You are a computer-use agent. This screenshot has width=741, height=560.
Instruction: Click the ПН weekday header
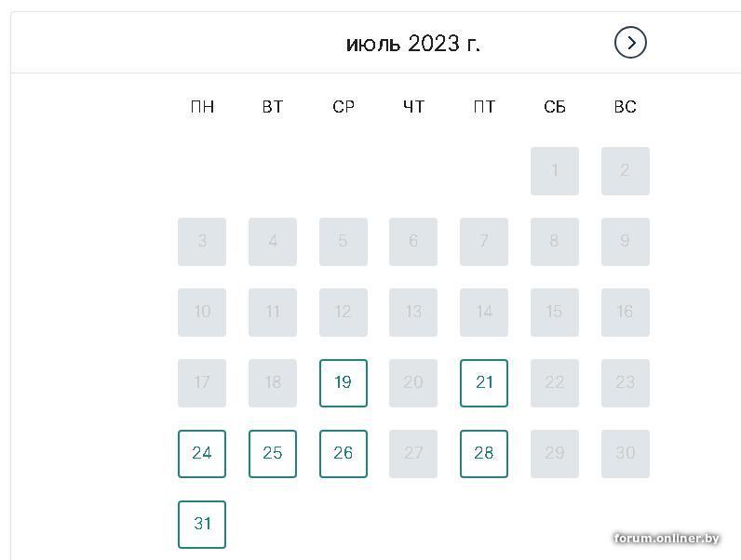pyautogui.click(x=202, y=107)
